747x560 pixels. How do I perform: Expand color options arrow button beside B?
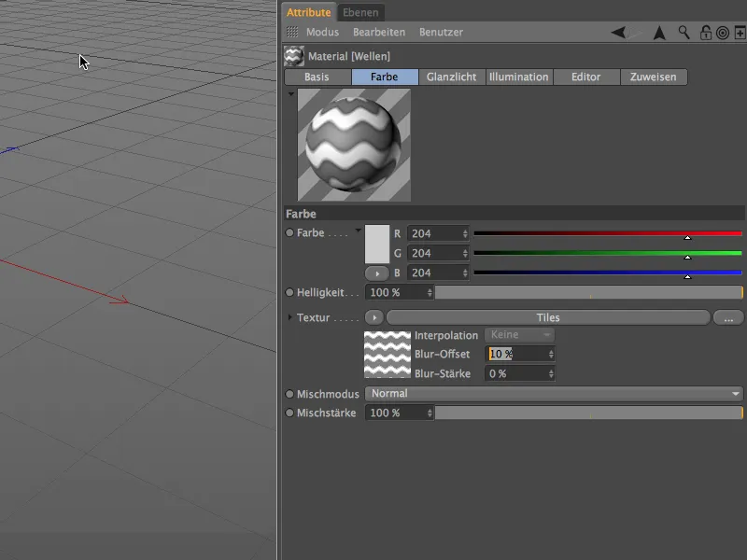[x=377, y=273]
